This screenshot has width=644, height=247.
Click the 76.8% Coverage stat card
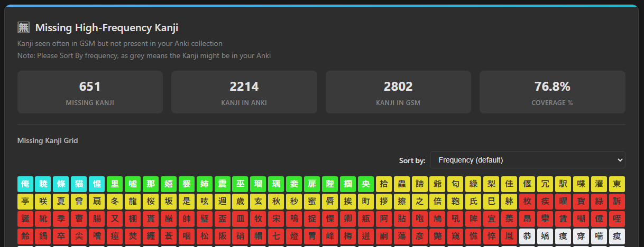pos(552,92)
